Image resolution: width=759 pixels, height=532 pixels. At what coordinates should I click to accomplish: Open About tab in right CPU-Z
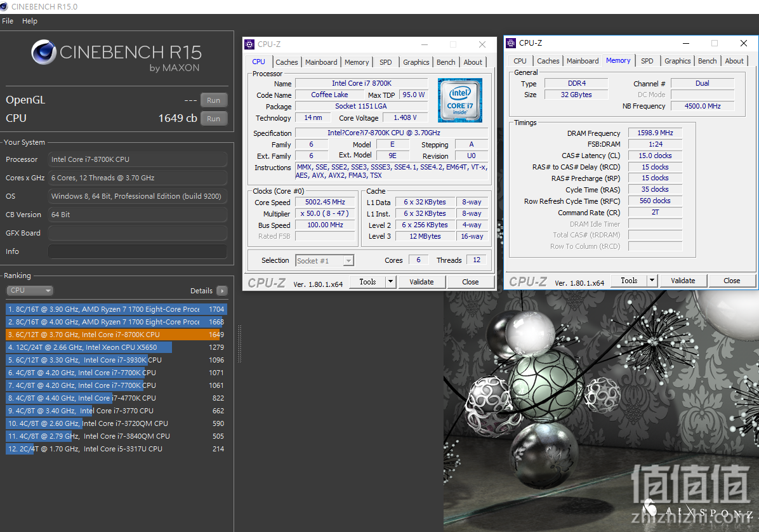(734, 60)
